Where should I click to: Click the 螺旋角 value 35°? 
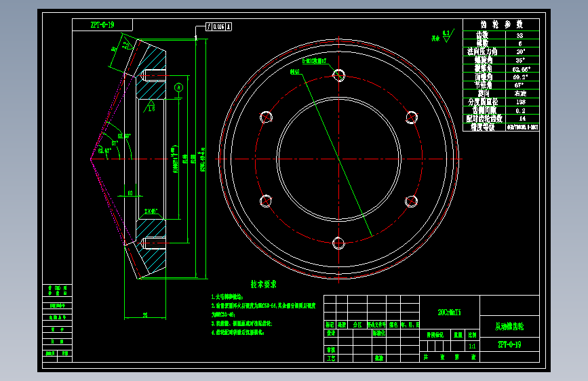pyautogui.click(x=520, y=60)
